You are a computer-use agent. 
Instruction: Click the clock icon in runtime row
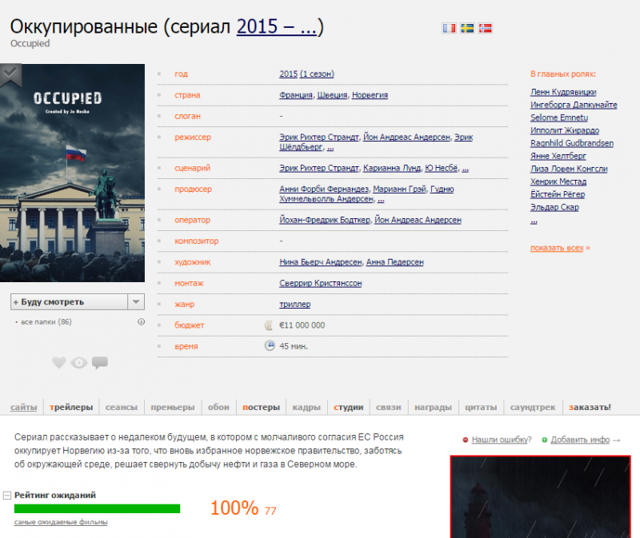point(269,346)
